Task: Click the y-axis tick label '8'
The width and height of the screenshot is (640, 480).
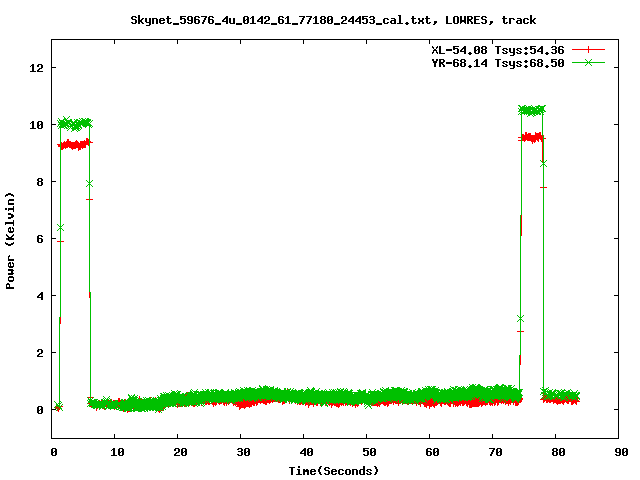Action: (40, 182)
